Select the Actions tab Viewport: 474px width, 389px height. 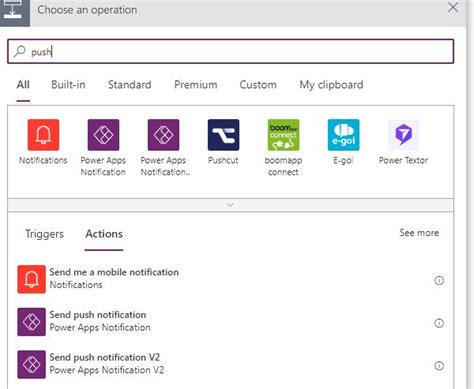coord(104,234)
